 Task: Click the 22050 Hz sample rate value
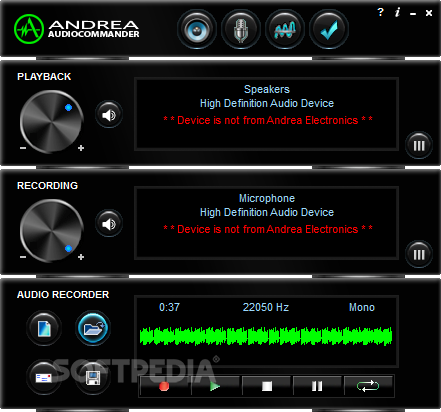point(266,307)
